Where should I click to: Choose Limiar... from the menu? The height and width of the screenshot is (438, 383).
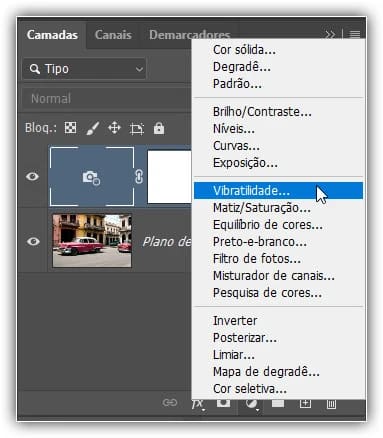click(234, 355)
